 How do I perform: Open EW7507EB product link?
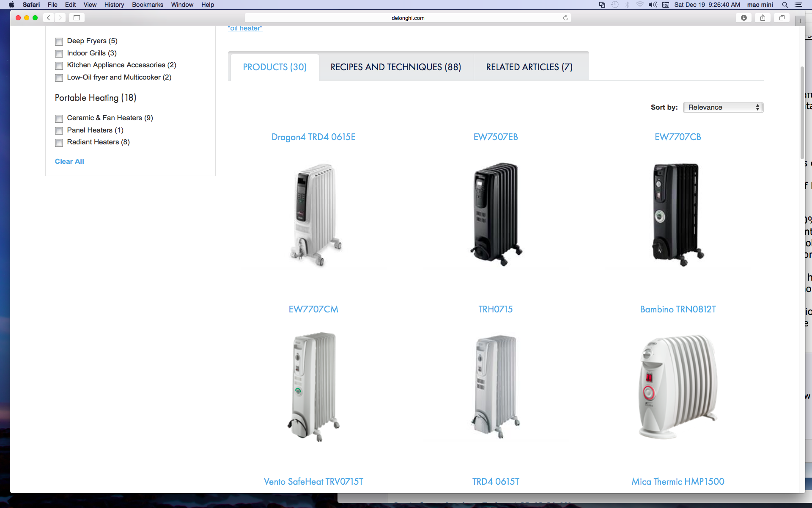click(x=496, y=137)
